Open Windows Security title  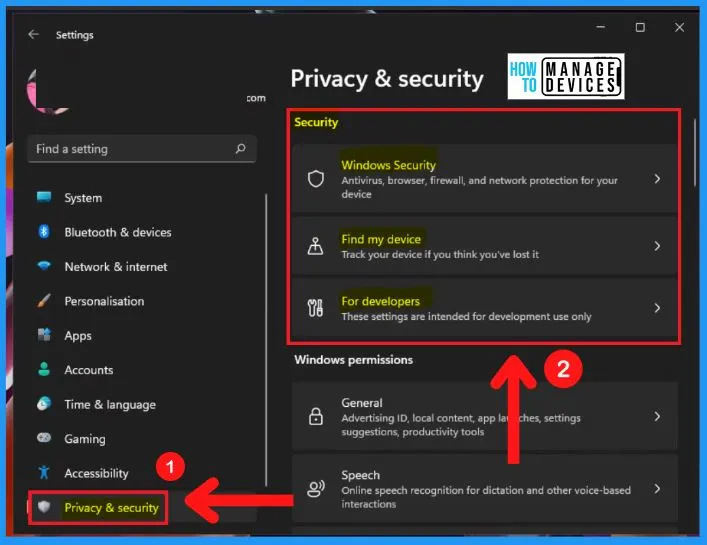[x=388, y=165]
